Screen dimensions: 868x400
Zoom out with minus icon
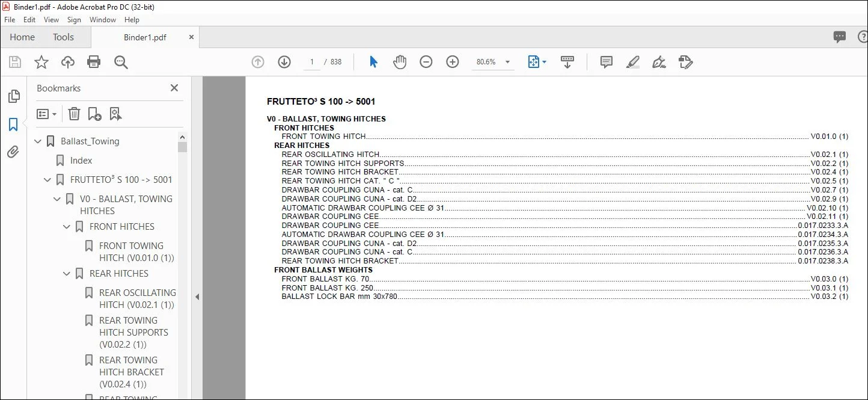[426, 62]
